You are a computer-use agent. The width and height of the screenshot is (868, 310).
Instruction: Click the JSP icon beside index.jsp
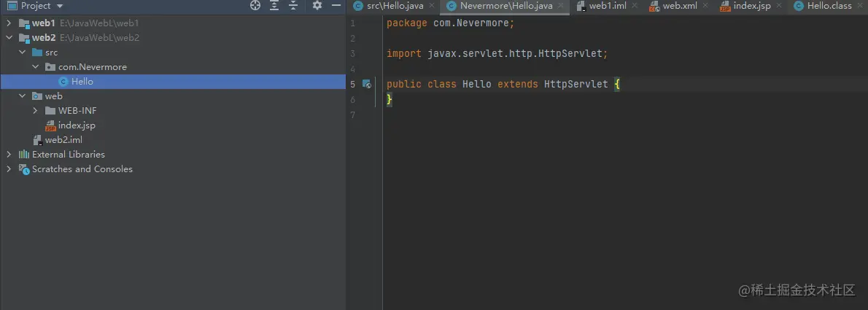pos(50,125)
